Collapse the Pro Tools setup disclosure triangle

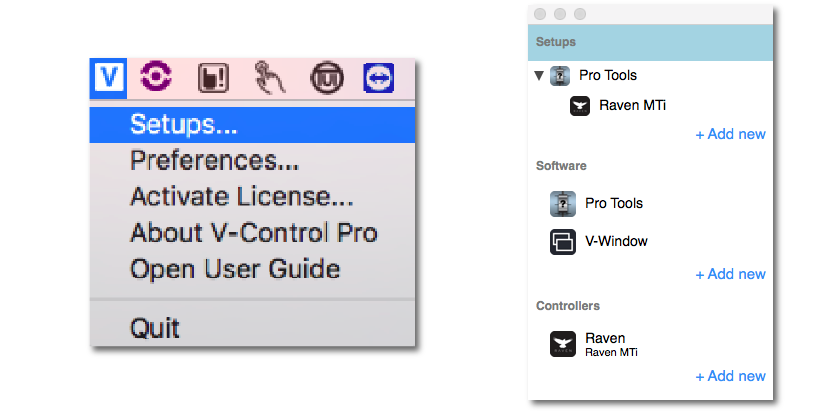pos(540,76)
